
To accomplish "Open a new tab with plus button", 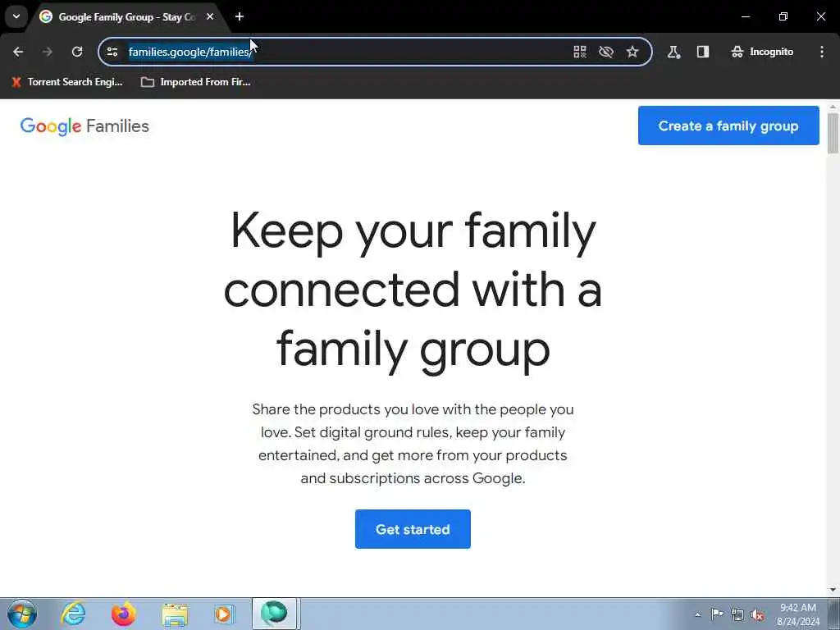I will point(240,16).
